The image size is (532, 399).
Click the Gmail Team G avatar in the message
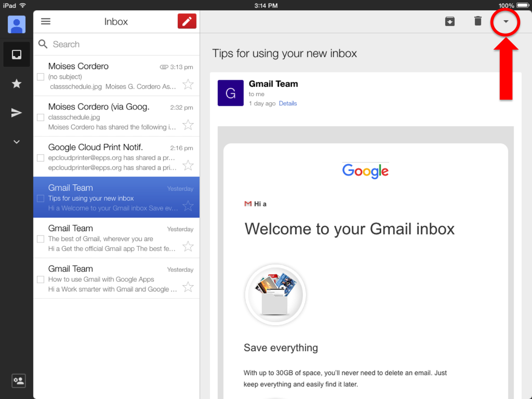point(230,93)
